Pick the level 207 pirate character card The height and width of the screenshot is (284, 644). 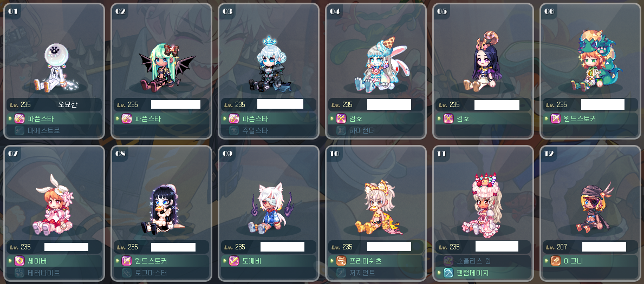click(591, 214)
